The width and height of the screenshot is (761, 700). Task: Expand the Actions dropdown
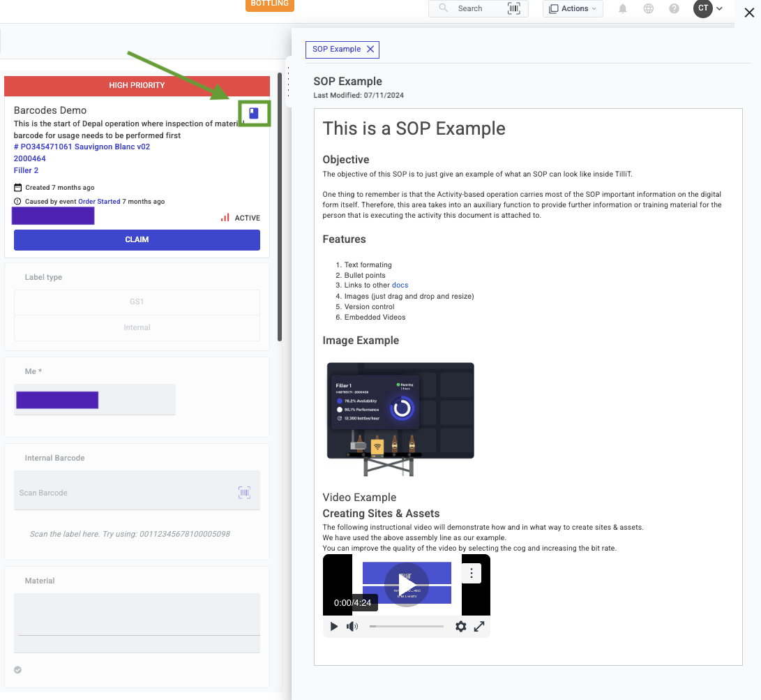(573, 8)
